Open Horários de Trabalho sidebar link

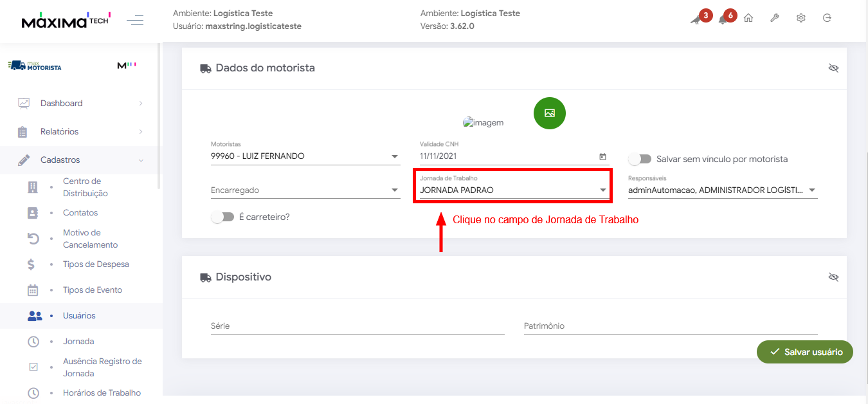pyautogui.click(x=102, y=393)
